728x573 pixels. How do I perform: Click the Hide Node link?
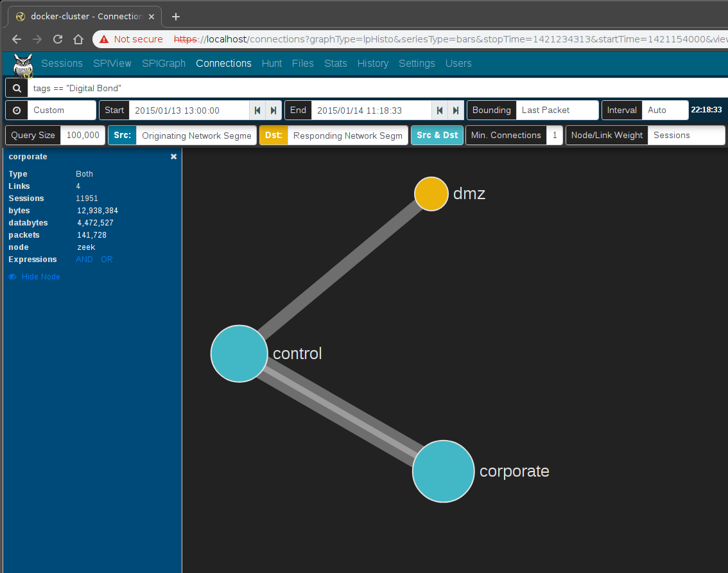pyautogui.click(x=40, y=276)
